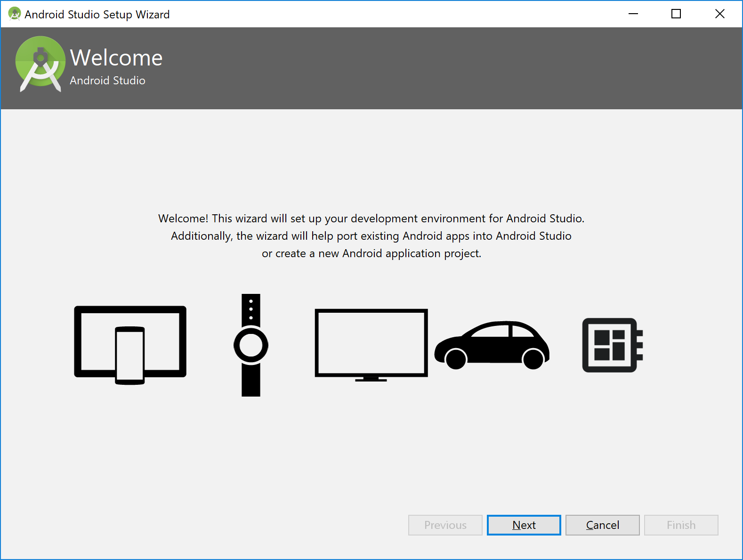
Task: Cancel the setup wizard
Action: pos(602,525)
